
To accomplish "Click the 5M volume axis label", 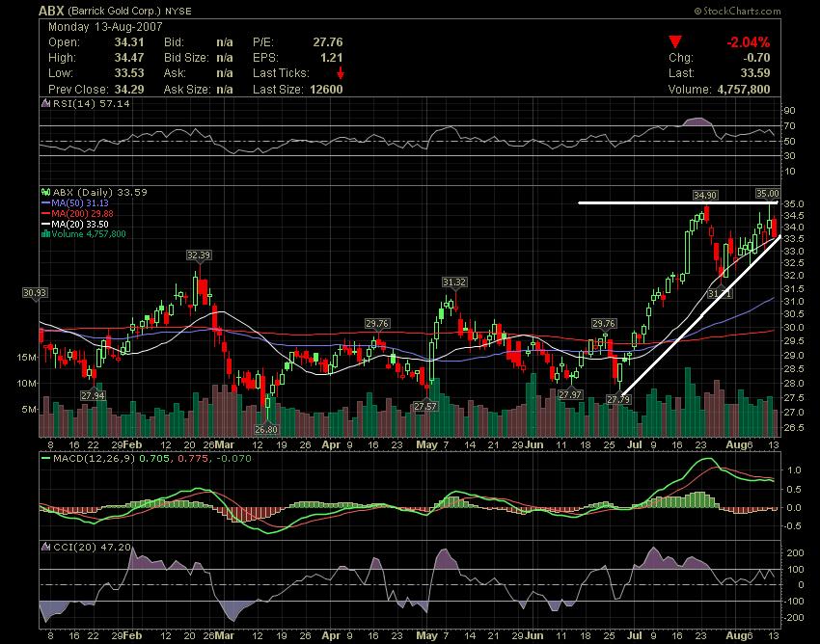I will click(29, 409).
